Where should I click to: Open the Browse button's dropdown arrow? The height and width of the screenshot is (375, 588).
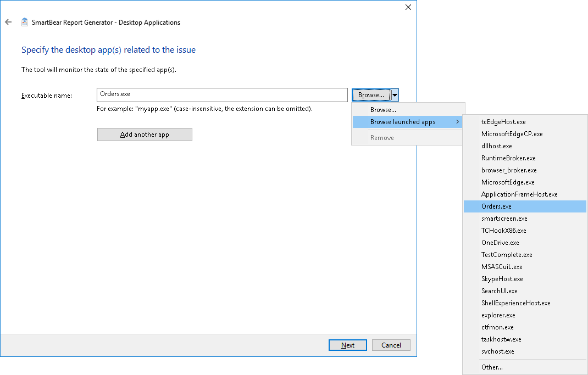pyautogui.click(x=395, y=94)
